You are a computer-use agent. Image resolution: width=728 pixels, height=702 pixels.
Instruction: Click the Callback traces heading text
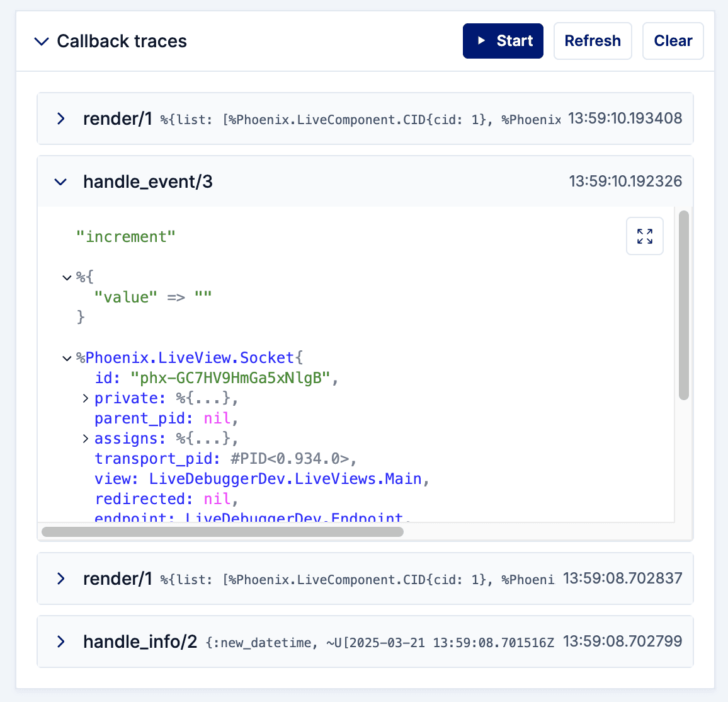point(122,42)
